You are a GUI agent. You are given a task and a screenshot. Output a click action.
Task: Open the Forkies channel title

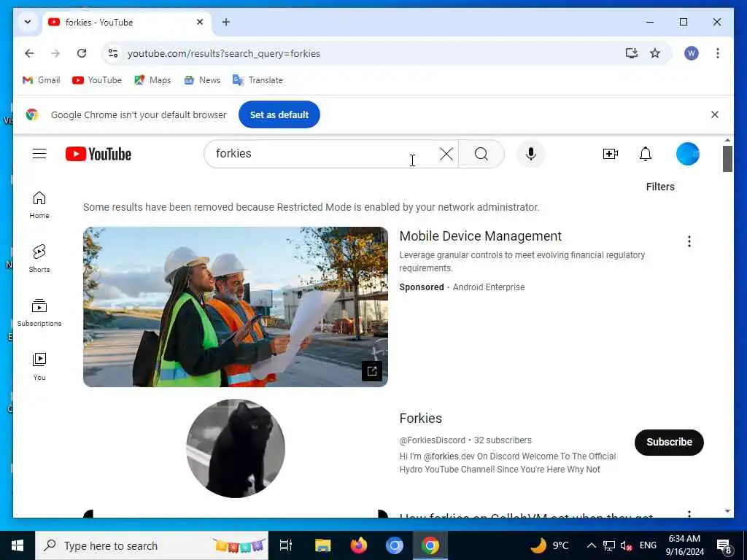coord(421,418)
